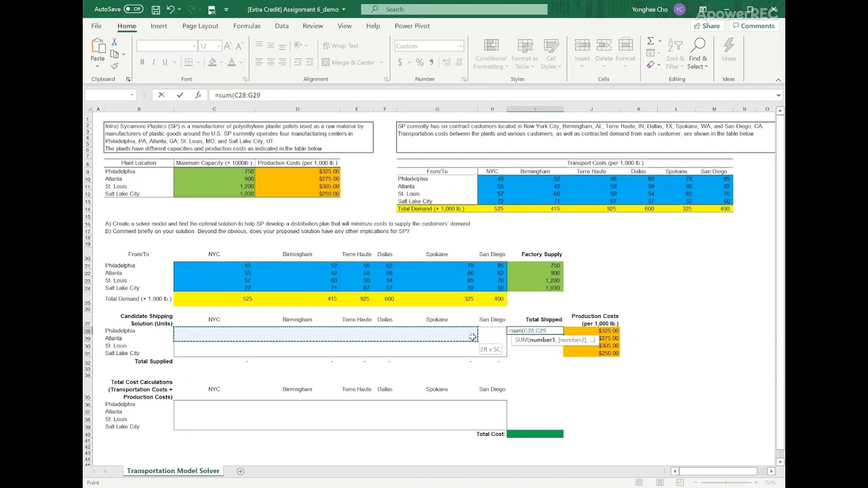The height and width of the screenshot is (488, 868).
Task: Click the Font Color A swatch
Action: [x=231, y=62]
